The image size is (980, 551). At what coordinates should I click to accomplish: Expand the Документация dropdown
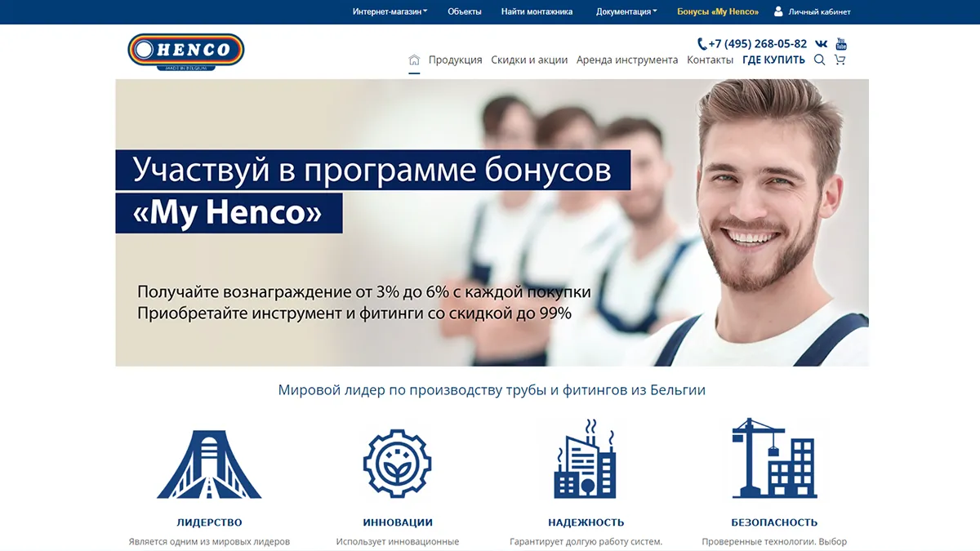626,11
